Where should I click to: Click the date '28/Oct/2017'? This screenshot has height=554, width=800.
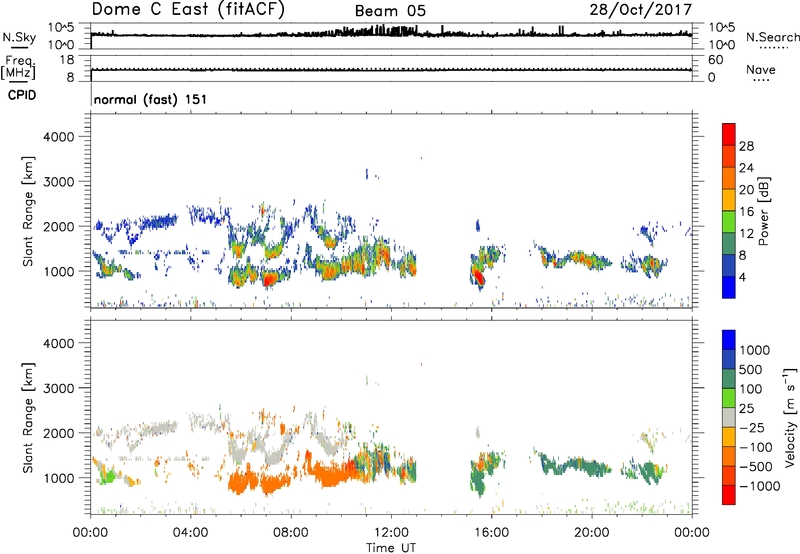pyautogui.click(x=640, y=10)
